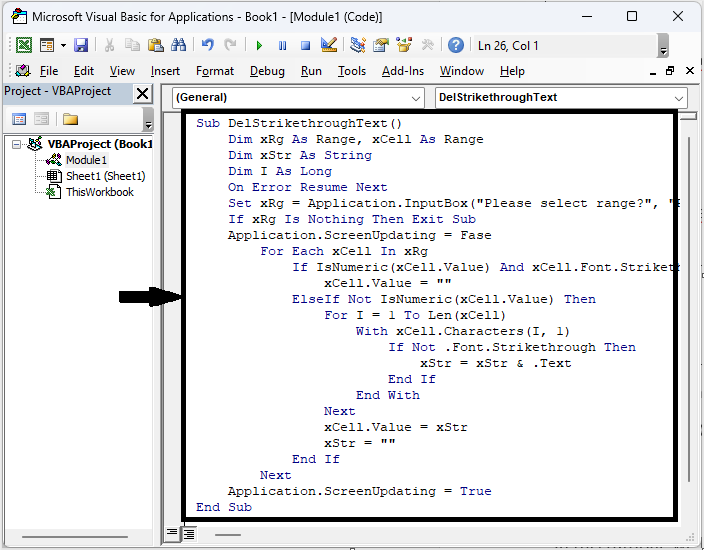Click the Copy toolbar icon
The height and width of the screenshot is (550, 704).
coord(132,45)
